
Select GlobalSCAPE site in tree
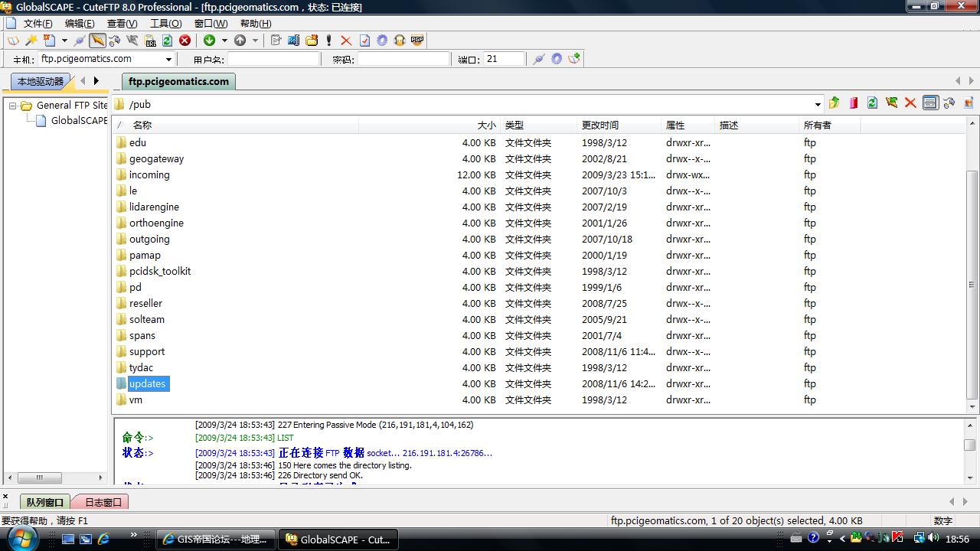click(x=79, y=120)
